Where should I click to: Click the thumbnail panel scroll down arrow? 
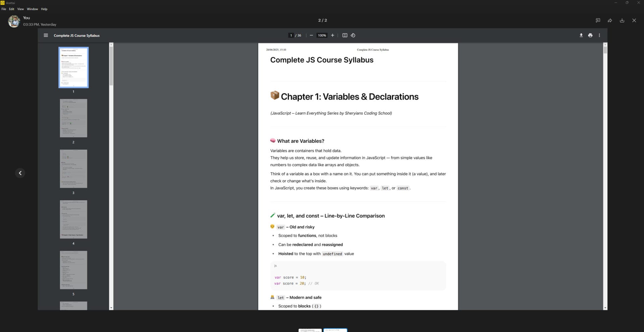111,308
